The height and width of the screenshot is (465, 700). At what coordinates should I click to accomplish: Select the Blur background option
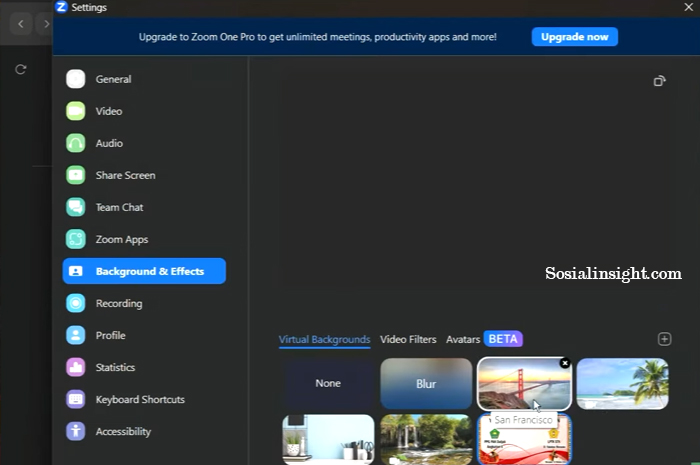coord(426,383)
